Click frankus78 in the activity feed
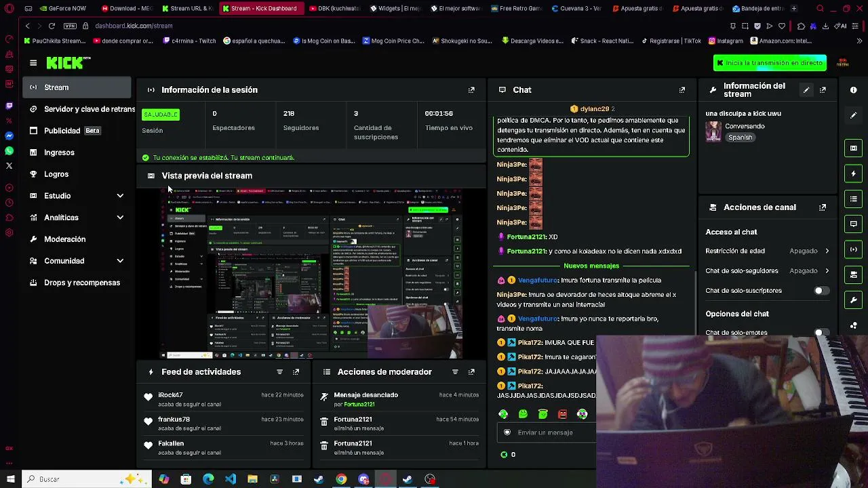 (174, 420)
